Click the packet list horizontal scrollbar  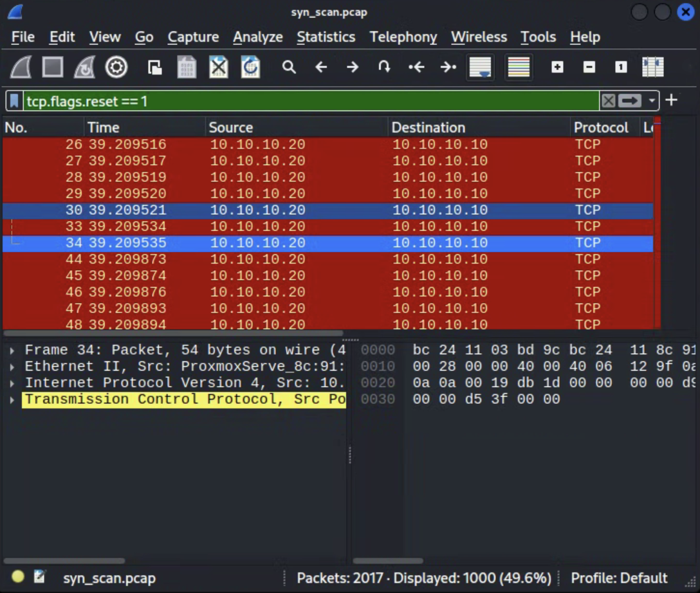point(174,333)
